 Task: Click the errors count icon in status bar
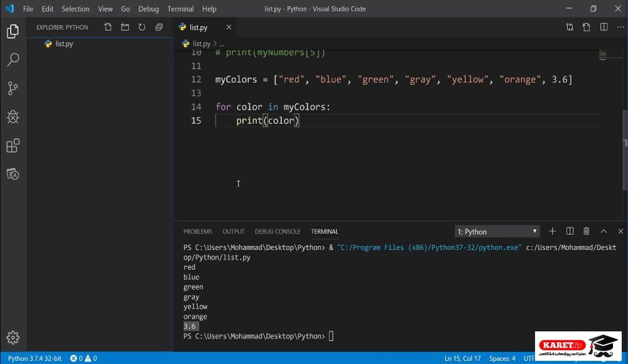click(x=77, y=358)
